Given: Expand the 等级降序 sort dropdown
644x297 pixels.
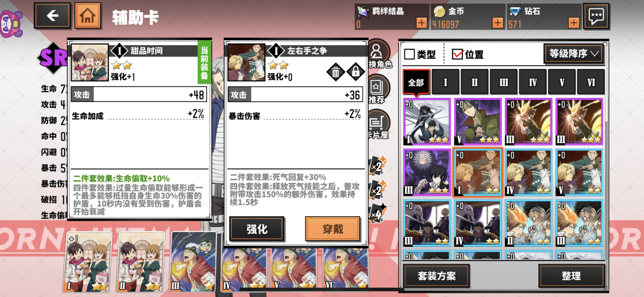Looking at the screenshot, I should click(573, 54).
